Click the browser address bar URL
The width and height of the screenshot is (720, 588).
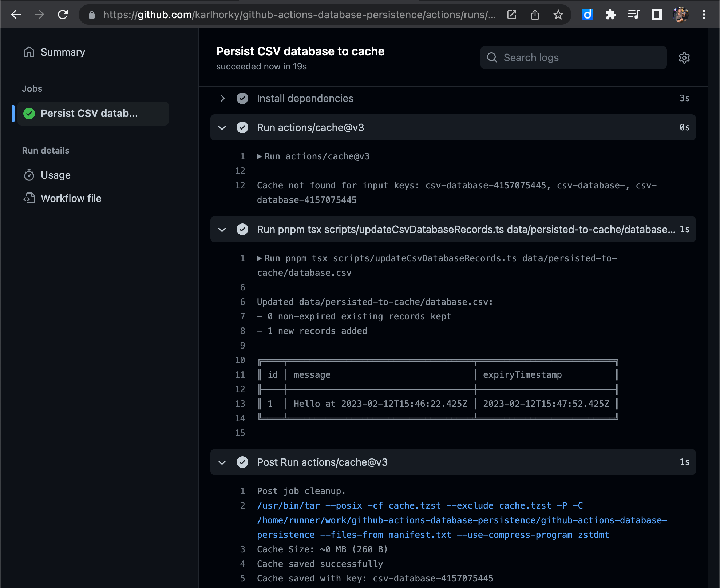click(x=298, y=15)
